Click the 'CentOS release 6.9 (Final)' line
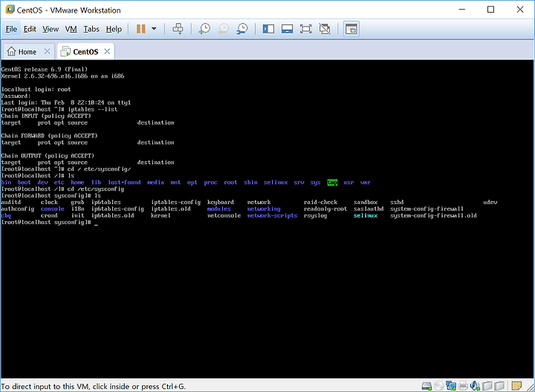This screenshot has width=535, height=392. [x=44, y=70]
